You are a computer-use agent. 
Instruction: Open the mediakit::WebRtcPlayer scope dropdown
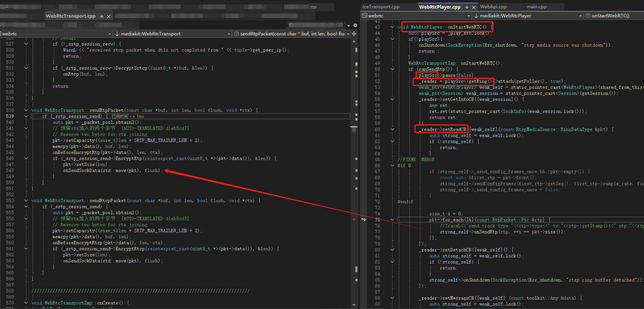528,15
